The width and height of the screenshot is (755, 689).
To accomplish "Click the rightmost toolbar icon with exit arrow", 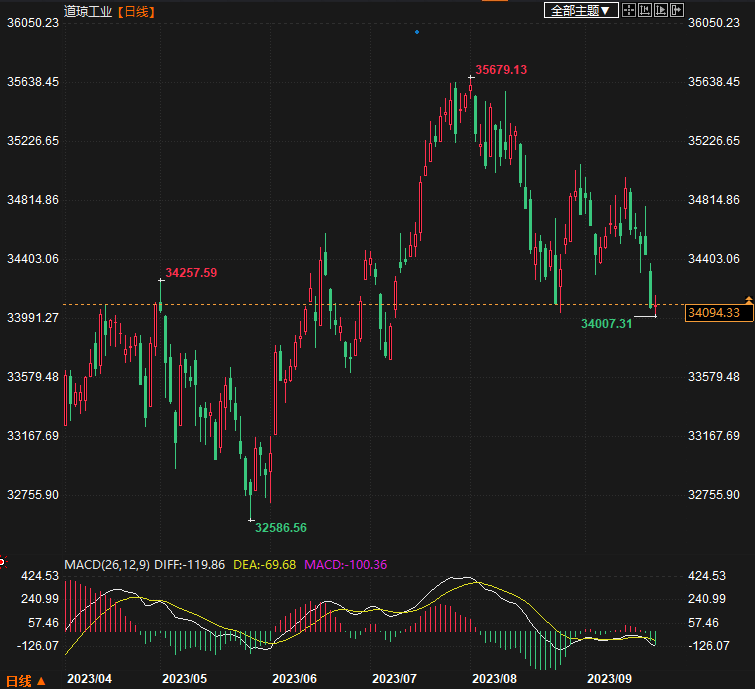I will click(x=679, y=10).
